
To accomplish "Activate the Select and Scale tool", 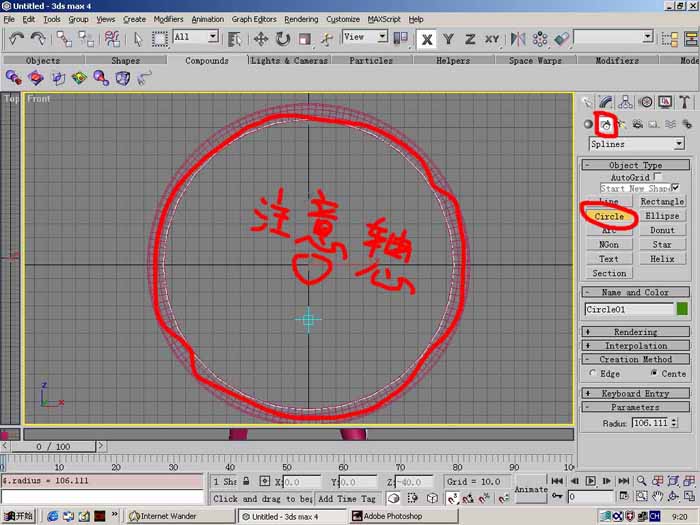I will [305, 39].
